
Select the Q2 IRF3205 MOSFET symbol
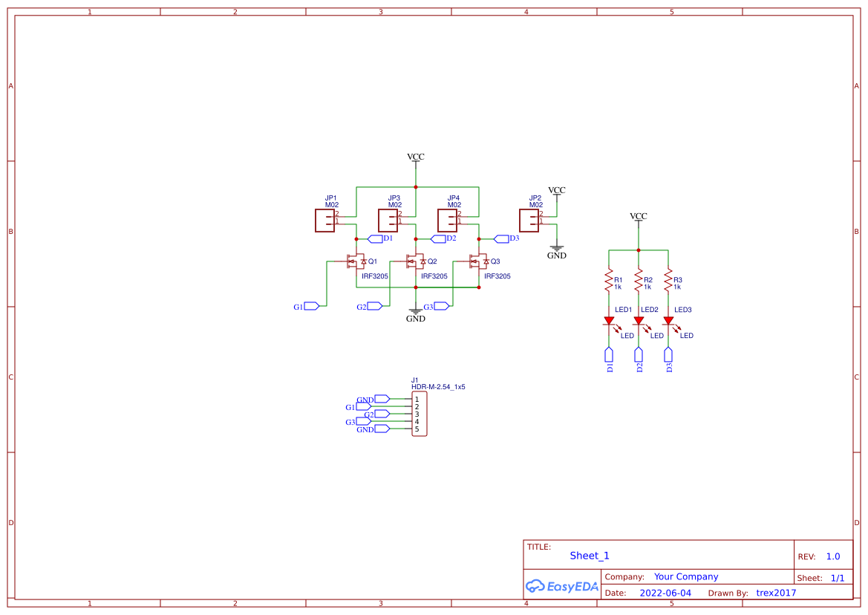coord(417,261)
